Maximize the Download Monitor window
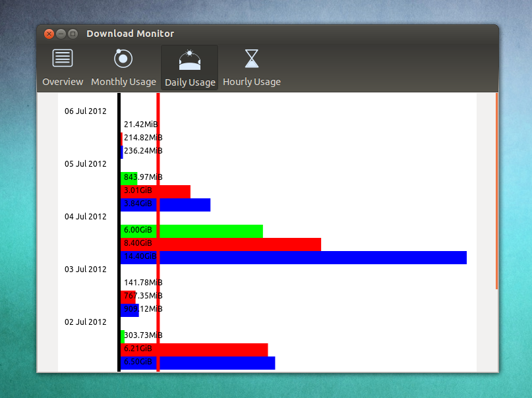 click(x=73, y=34)
